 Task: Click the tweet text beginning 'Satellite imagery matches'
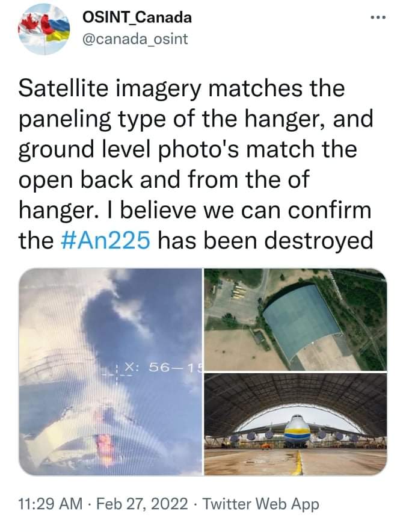[195, 164]
